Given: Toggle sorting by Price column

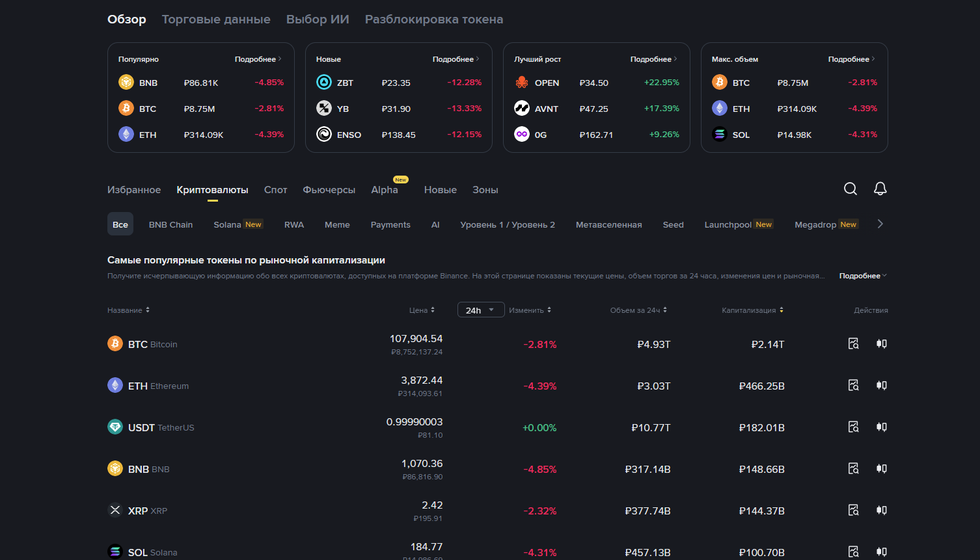Looking at the screenshot, I should [422, 310].
